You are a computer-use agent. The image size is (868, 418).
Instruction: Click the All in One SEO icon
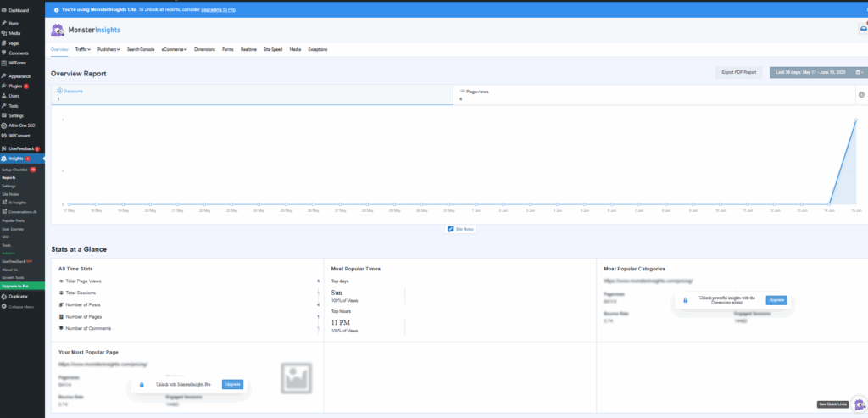coord(4,125)
